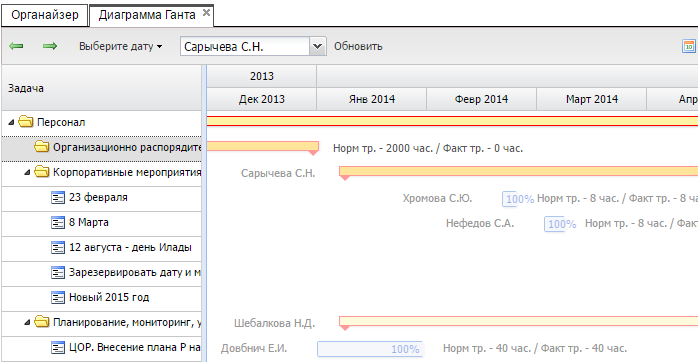698x362 pixels.
Task: Collapse the Персонал tree node
Action: click(x=11, y=122)
